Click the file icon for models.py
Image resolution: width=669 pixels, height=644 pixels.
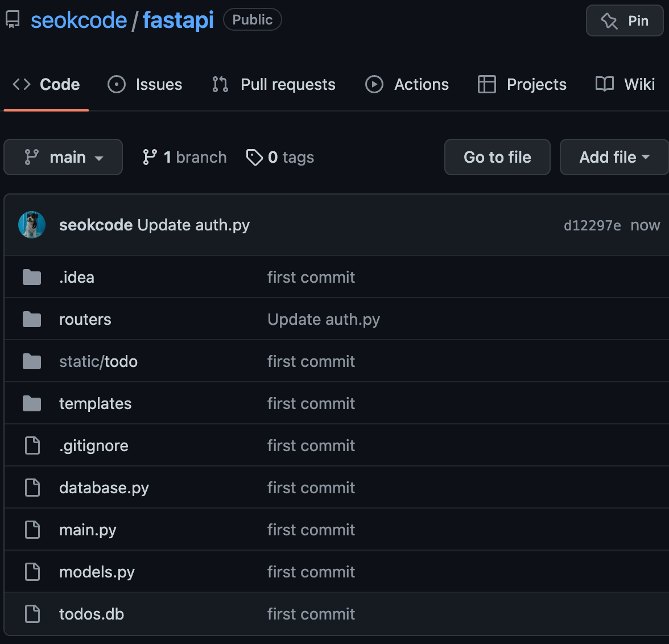pyautogui.click(x=32, y=572)
